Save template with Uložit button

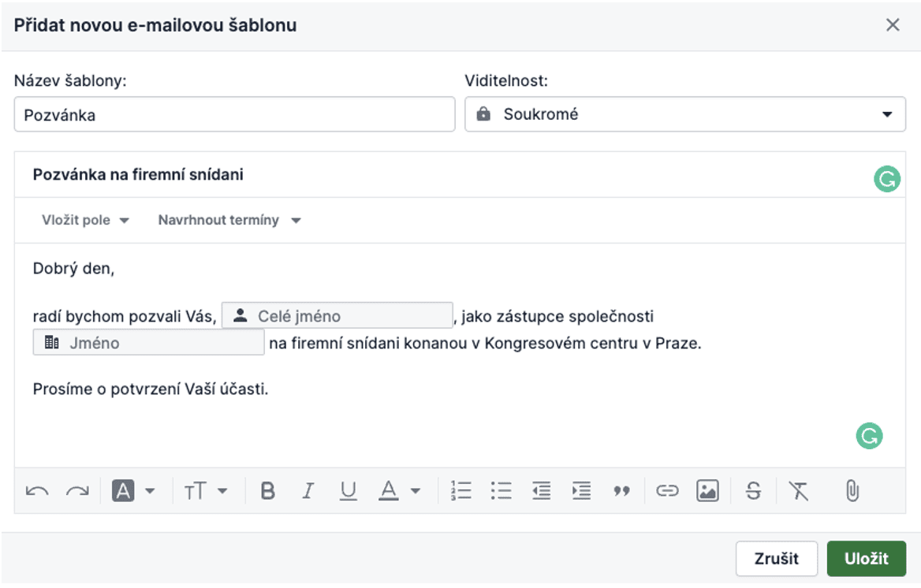866,559
